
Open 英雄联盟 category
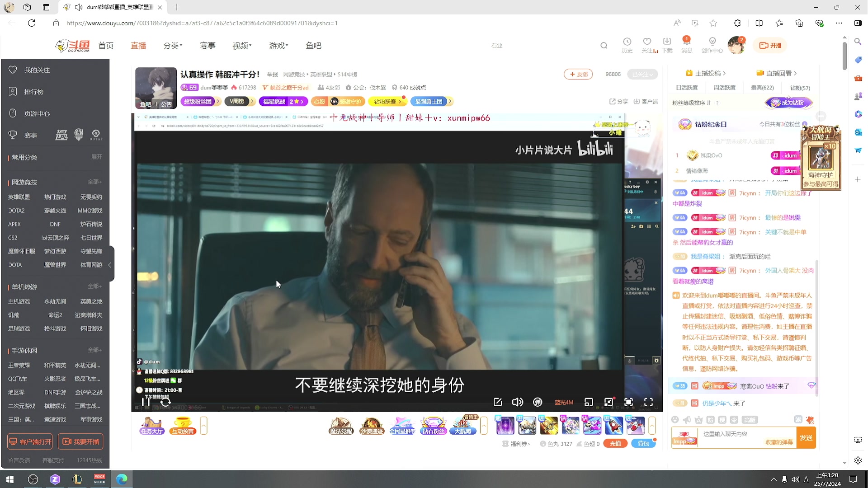19,197
